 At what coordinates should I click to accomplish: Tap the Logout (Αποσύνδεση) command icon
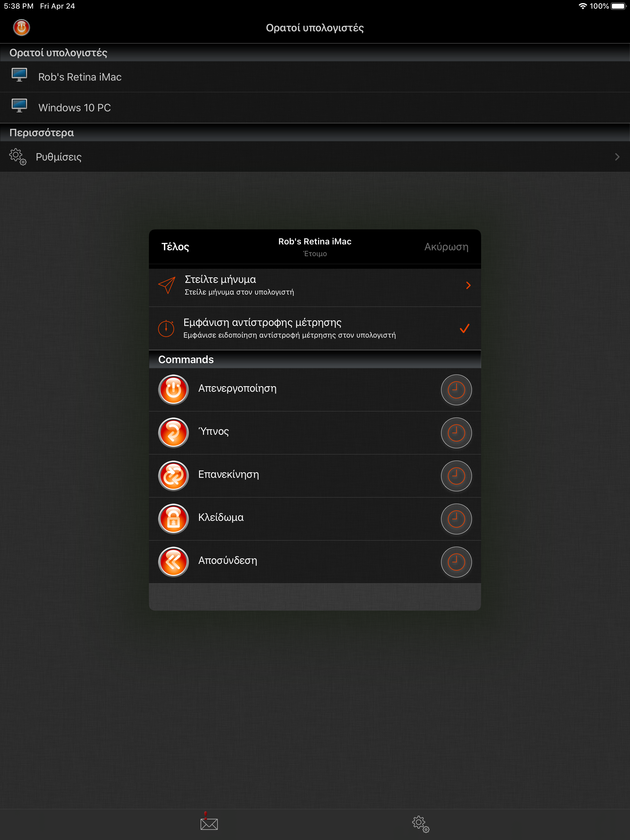pyautogui.click(x=173, y=562)
